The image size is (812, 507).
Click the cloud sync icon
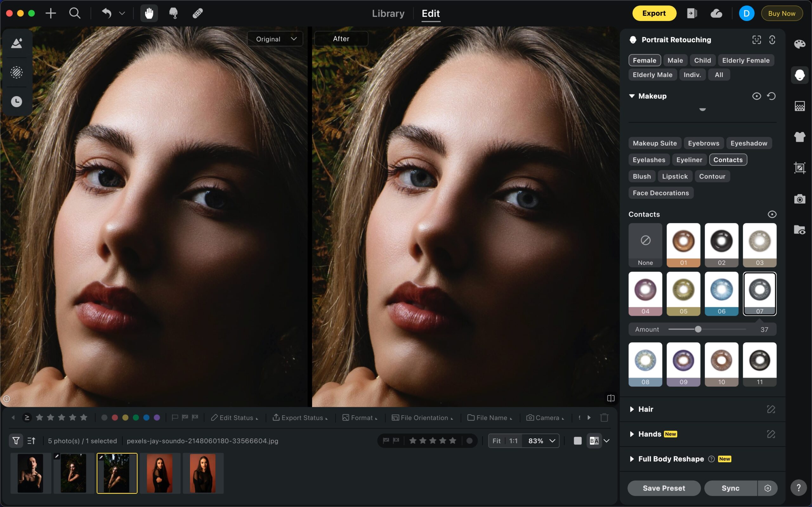tap(716, 13)
